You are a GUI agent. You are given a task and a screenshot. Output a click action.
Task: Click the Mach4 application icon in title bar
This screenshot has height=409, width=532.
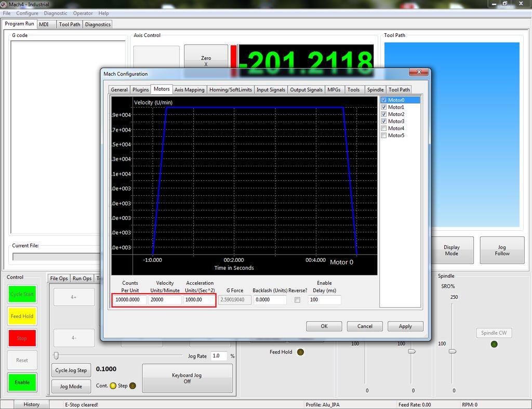pyautogui.click(x=4, y=4)
